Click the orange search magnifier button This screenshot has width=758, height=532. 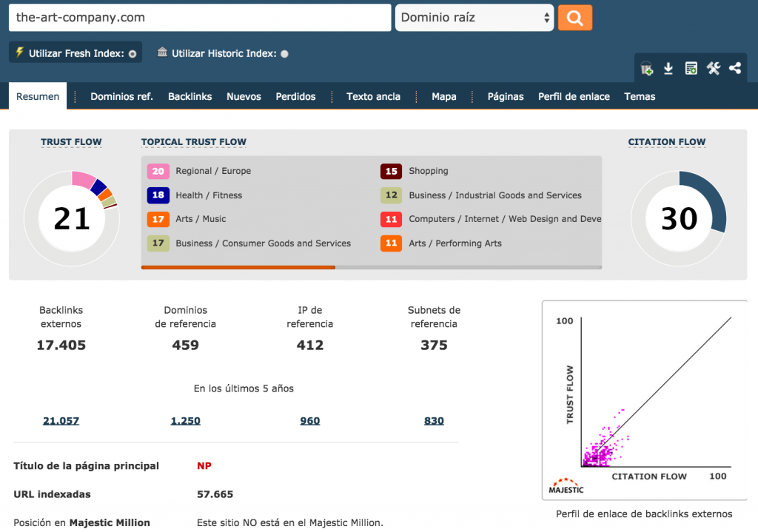(574, 18)
